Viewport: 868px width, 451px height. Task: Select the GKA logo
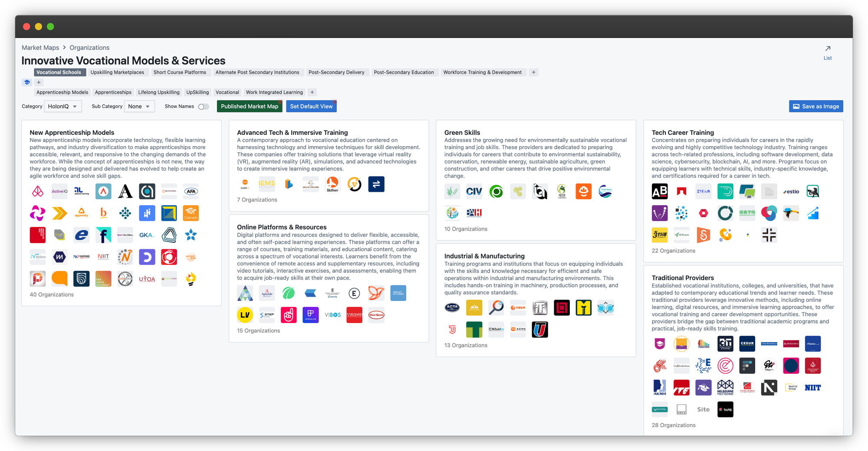(147, 235)
